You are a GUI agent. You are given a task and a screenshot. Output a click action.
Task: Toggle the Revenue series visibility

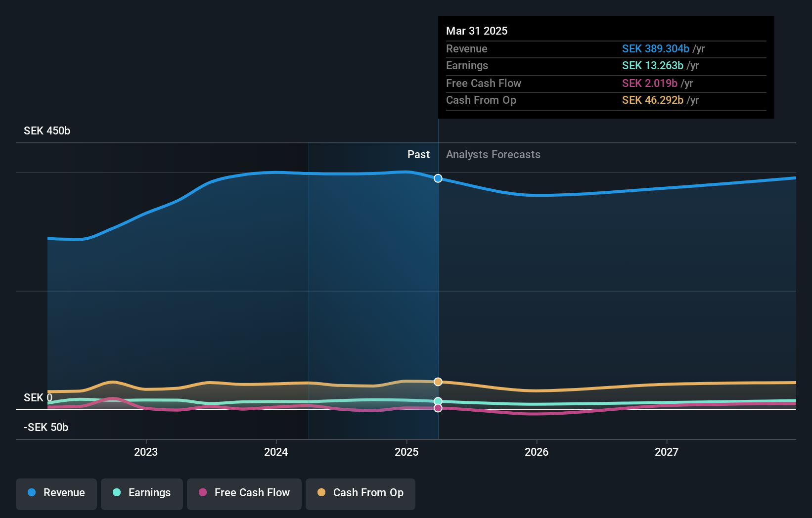(56, 493)
